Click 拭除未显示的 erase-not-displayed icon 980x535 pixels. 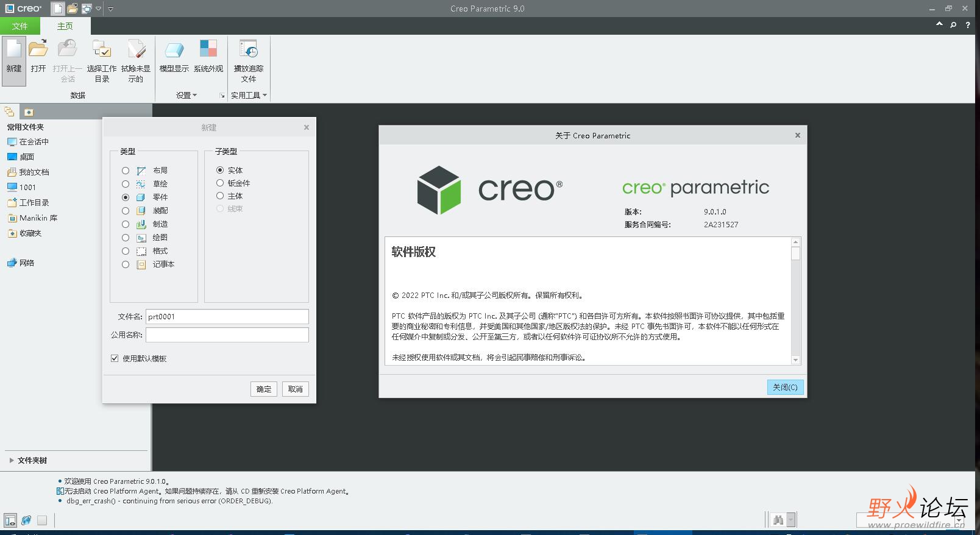[x=136, y=49]
